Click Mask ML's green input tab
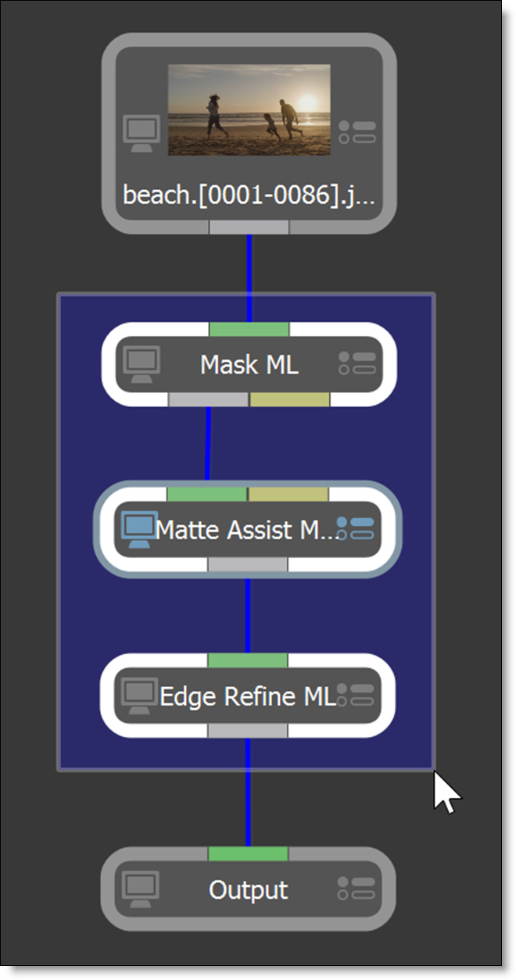The width and height of the screenshot is (516, 980). 249,329
